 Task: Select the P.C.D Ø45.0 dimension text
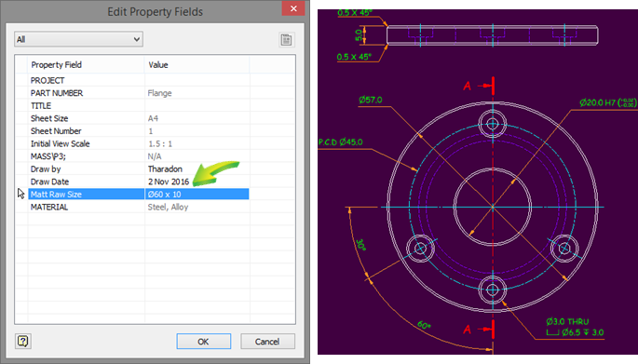point(340,142)
